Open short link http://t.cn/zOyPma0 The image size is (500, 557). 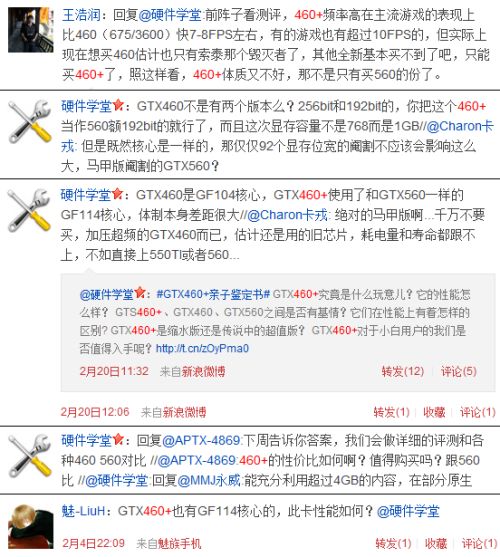(x=202, y=348)
